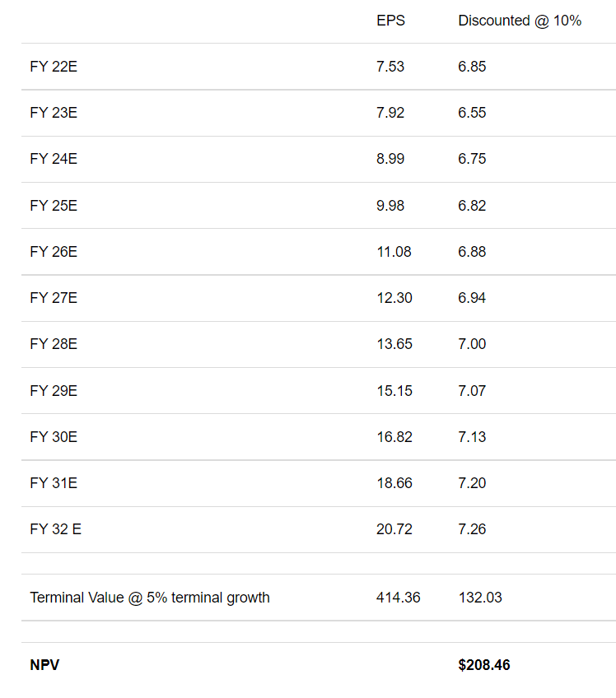The height and width of the screenshot is (698, 616).
Task: Click the EPS column header
Action: point(390,21)
